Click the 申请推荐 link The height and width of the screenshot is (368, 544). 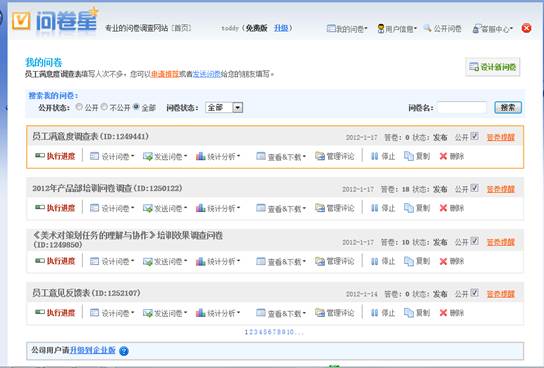pyautogui.click(x=165, y=74)
